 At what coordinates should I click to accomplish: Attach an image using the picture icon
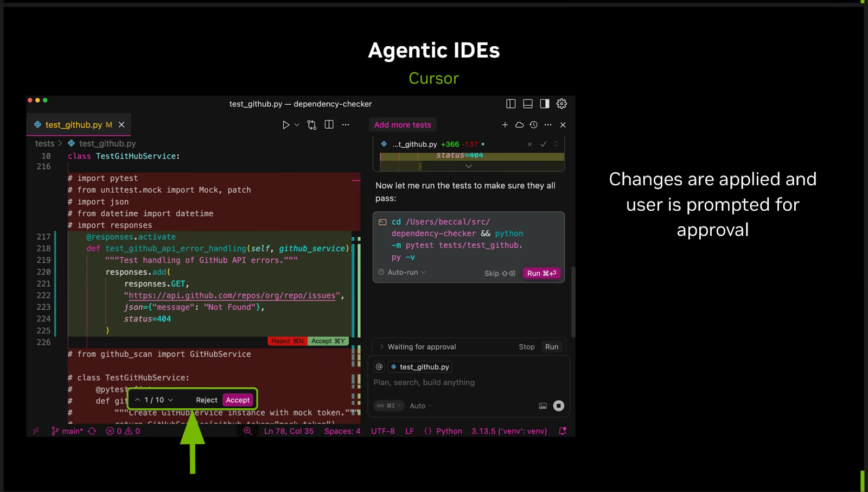pyautogui.click(x=542, y=406)
